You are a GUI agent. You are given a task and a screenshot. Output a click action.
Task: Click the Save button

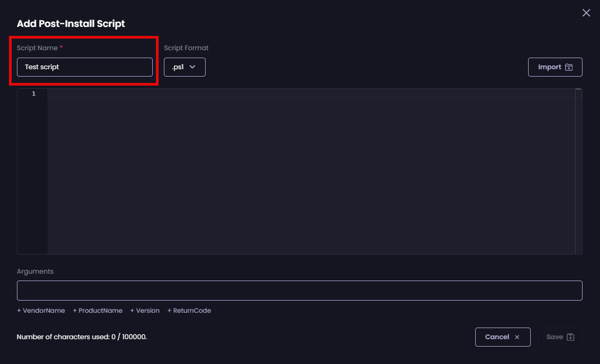pyautogui.click(x=560, y=337)
